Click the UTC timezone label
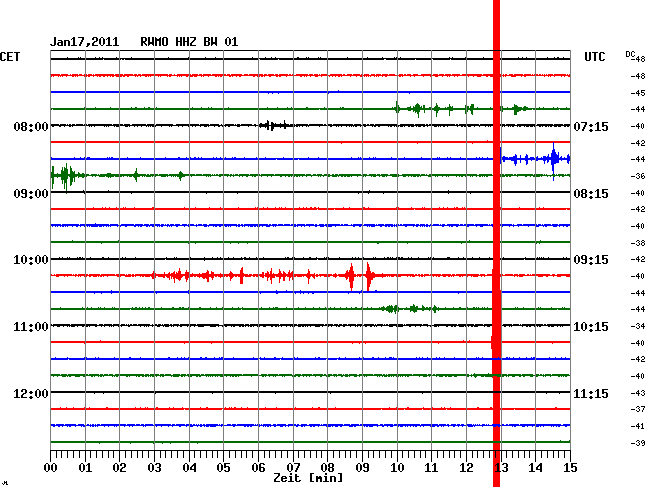Screen dimensions: 650x494 pos(594,57)
